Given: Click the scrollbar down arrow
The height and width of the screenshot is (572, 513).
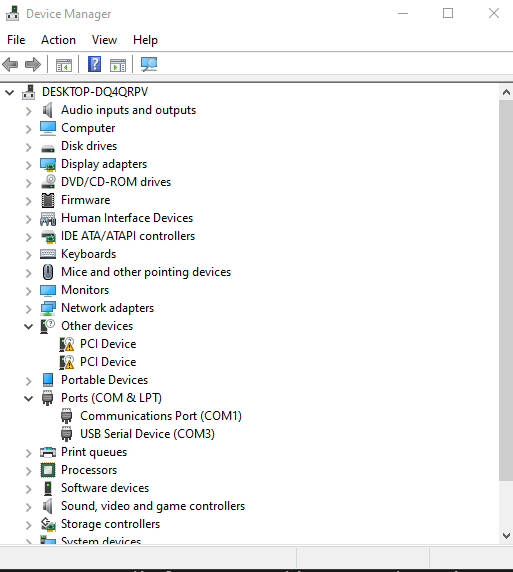Looking at the screenshot, I should (506, 536).
